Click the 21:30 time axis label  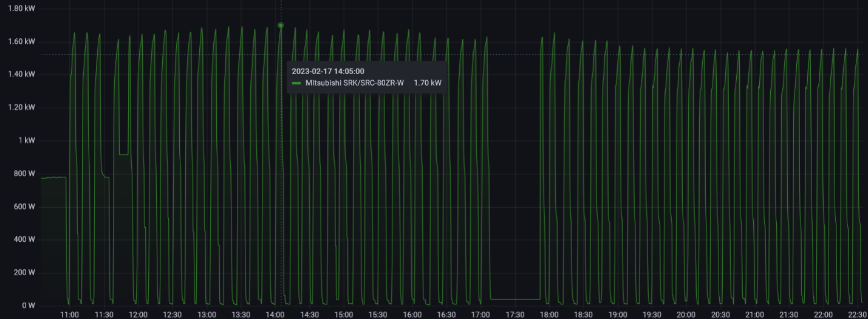789,315
